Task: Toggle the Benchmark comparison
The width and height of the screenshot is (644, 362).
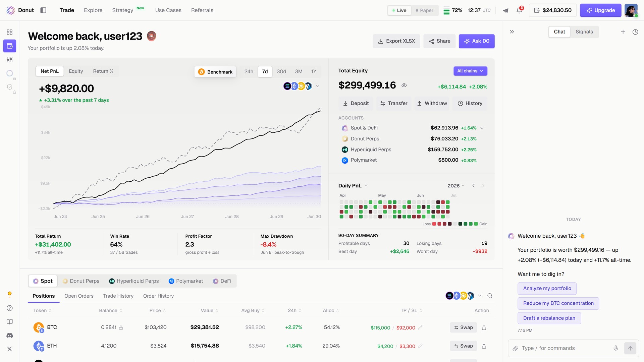Action: click(215, 72)
